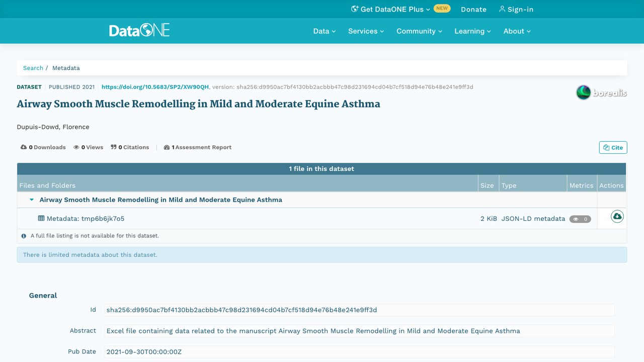Screen dimensions: 644x362
Task: Click the eye icon beside Views
Action: click(76, 147)
